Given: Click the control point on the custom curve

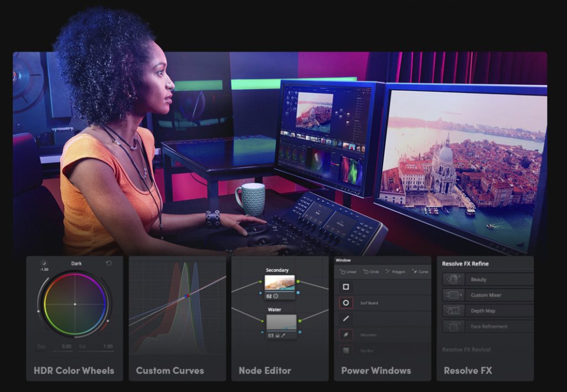Looking at the screenshot, I should coord(187,296).
